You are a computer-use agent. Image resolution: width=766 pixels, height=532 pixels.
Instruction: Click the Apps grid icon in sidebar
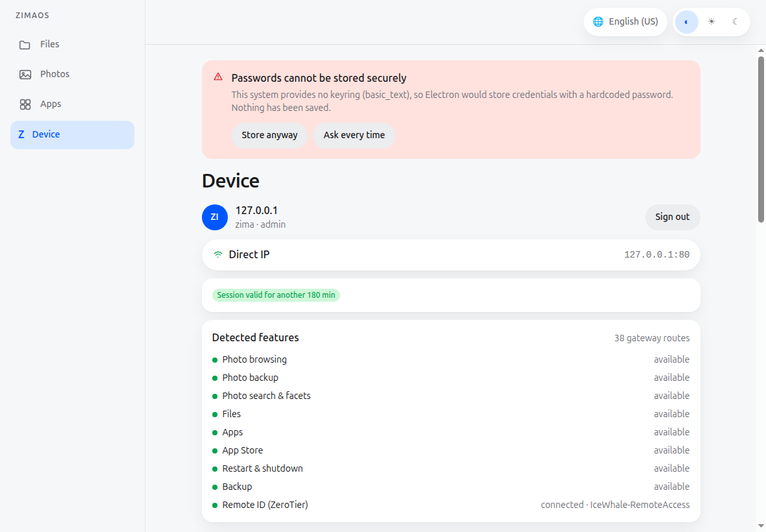point(25,104)
